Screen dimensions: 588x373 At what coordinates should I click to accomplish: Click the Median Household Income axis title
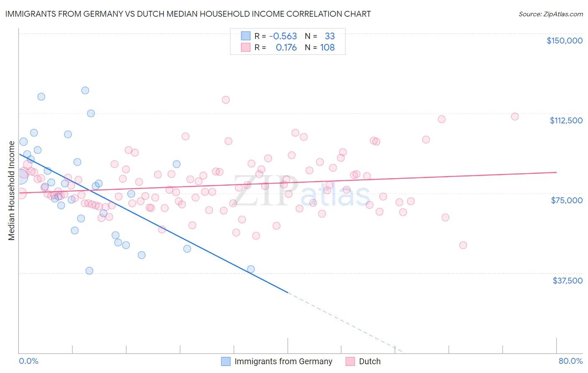(x=12, y=191)
